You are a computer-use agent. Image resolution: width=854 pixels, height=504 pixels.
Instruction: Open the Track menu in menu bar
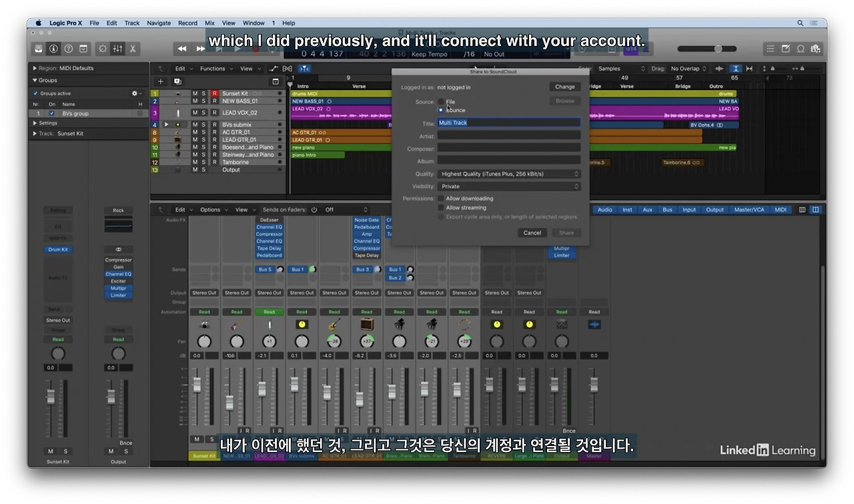[132, 23]
